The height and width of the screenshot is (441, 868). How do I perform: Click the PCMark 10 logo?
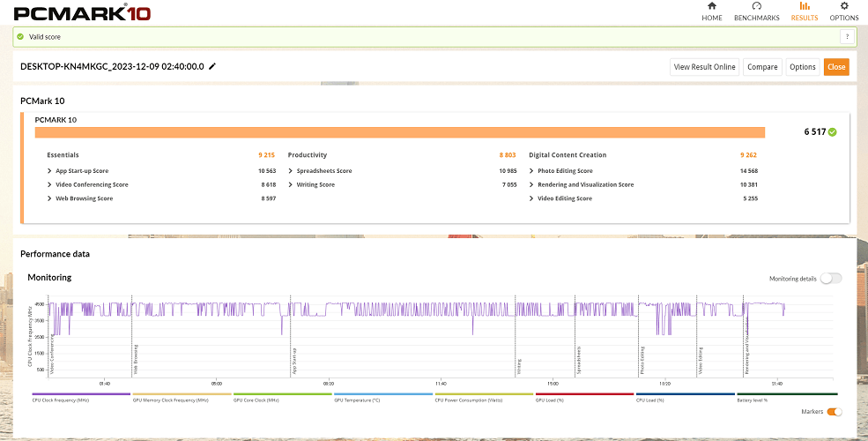[x=82, y=13]
